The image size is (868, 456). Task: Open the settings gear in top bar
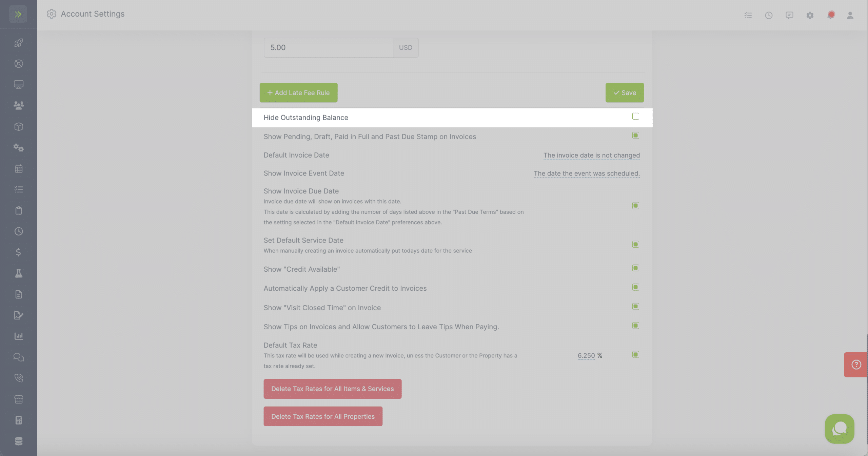pos(810,15)
